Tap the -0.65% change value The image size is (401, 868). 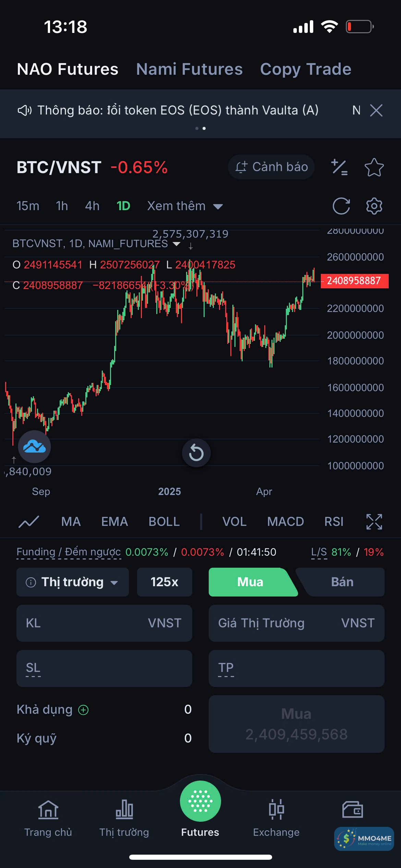pos(139,167)
